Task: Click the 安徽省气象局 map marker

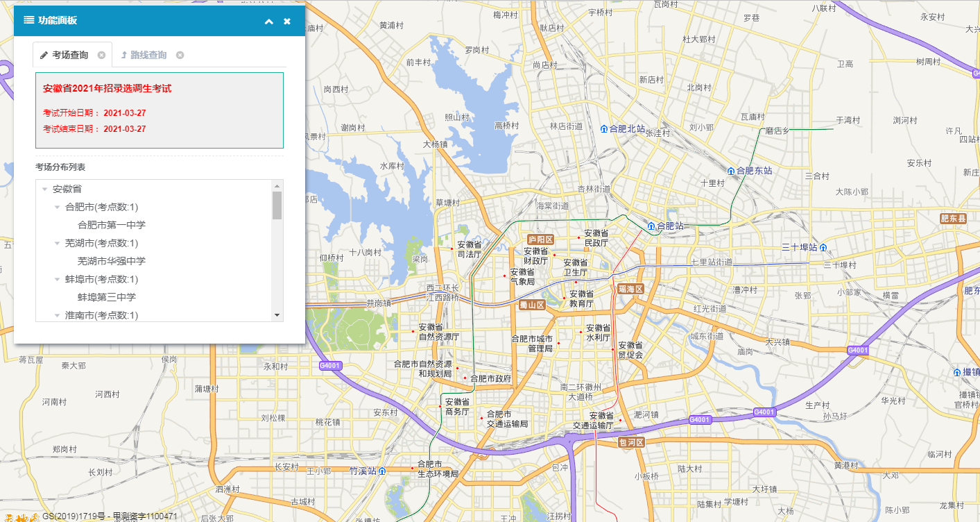Action: (x=505, y=276)
